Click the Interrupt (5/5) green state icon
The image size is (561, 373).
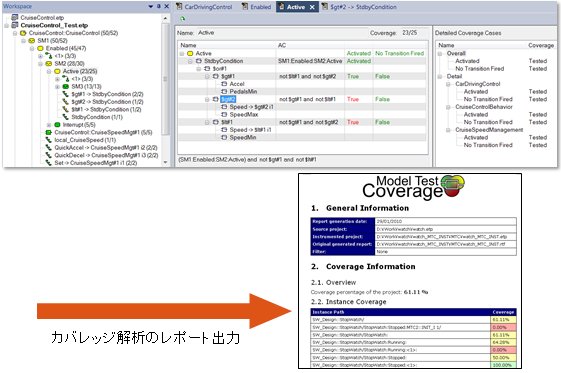(57, 124)
